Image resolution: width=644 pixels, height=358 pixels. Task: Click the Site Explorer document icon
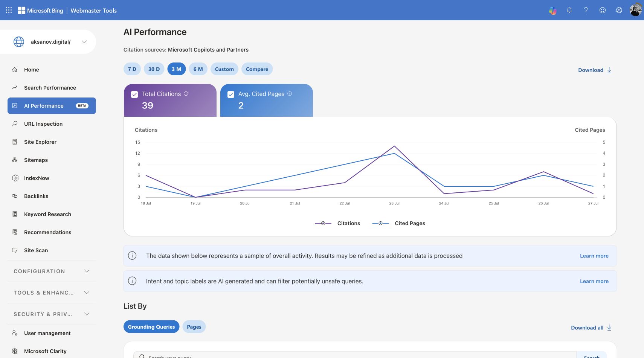pos(15,142)
